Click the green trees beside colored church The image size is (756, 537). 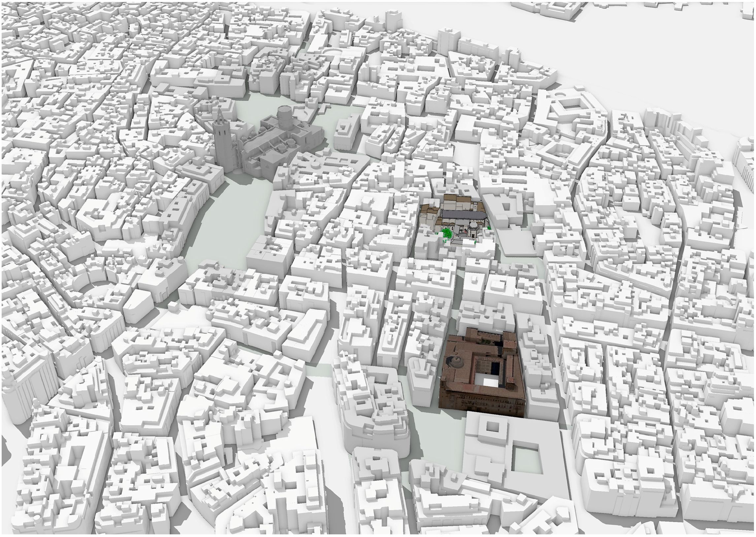447,234
